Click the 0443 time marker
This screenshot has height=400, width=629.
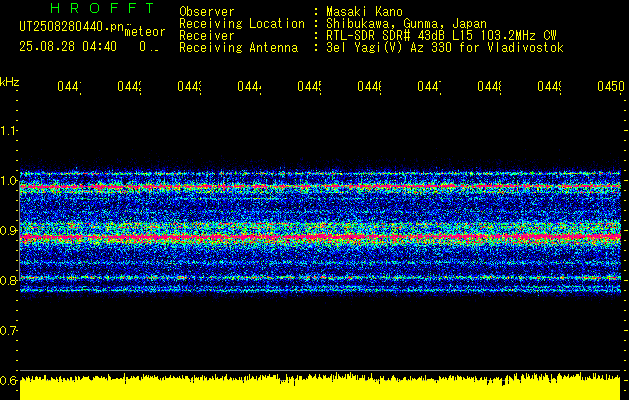click(x=189, y=87)
